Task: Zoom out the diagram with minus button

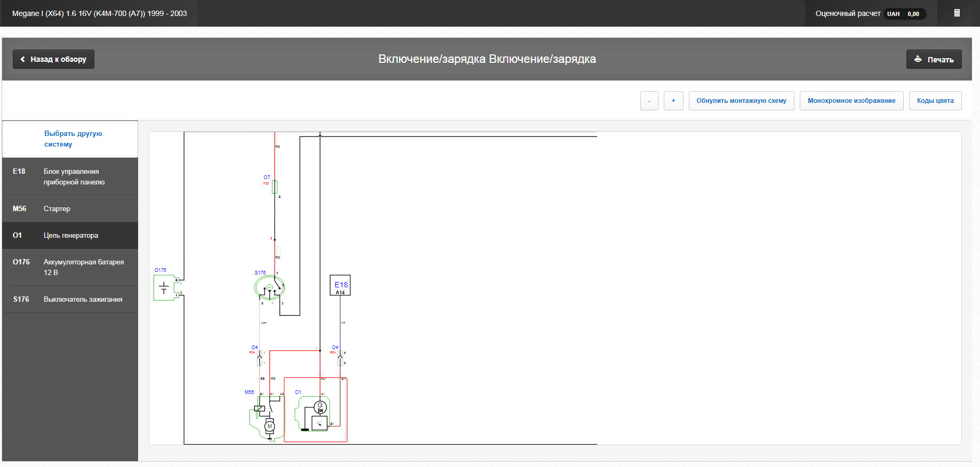Action: click(649, 101)
